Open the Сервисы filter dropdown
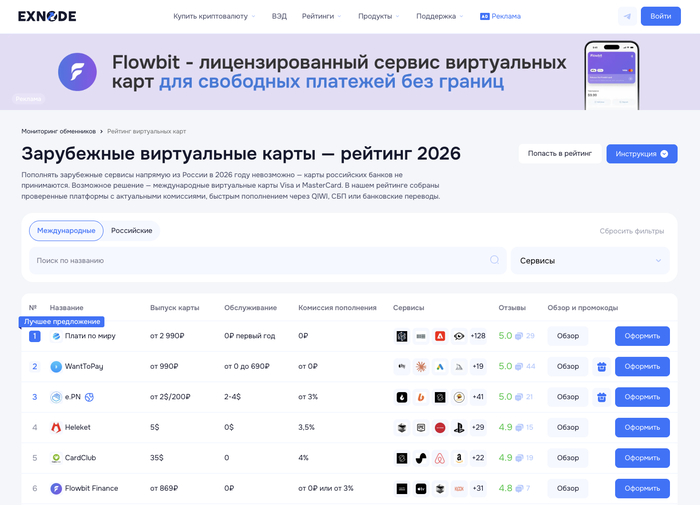The width and height of the screenshot is (700, 505). (x=590, y=261)
